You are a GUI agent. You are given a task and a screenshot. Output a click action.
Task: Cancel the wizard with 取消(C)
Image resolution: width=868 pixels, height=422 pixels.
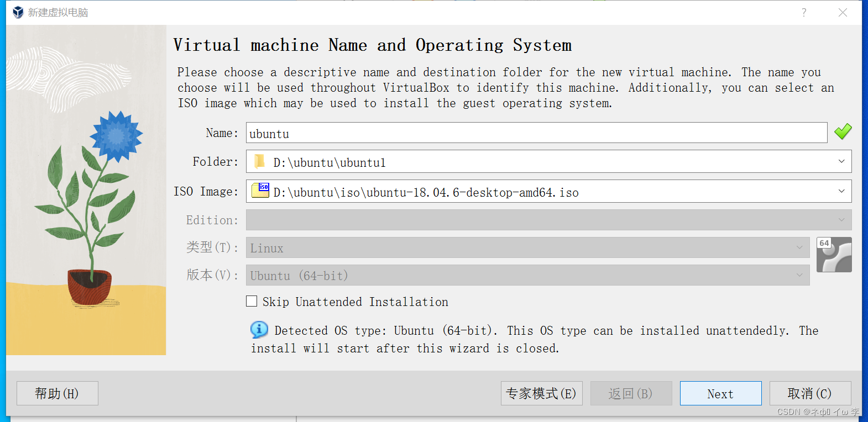coord(811,393)
